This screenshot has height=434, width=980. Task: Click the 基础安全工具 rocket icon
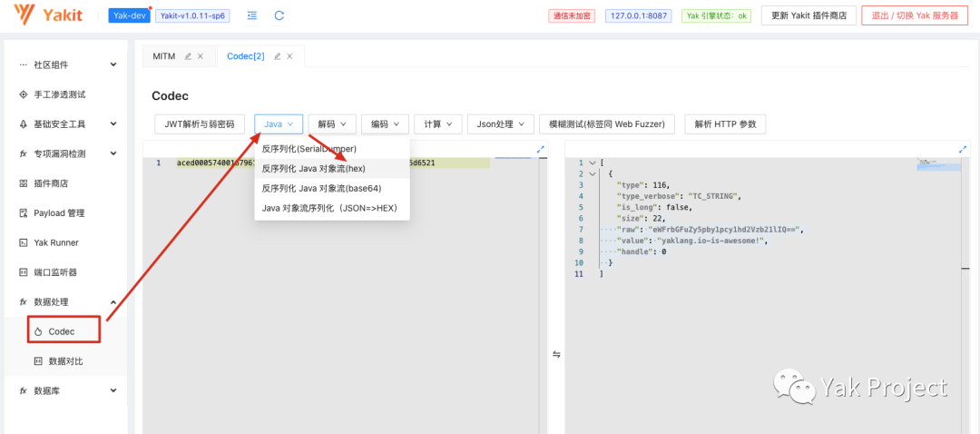click(x=23, y=123)
